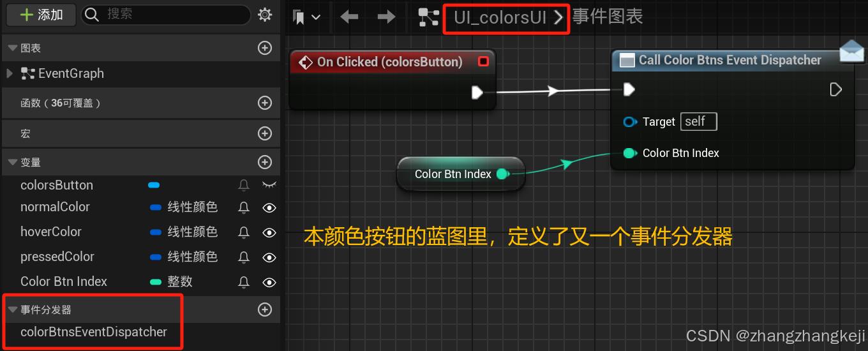
Task: Open pressedColor type dropdown 线性颜色
Action: point(184,257)
